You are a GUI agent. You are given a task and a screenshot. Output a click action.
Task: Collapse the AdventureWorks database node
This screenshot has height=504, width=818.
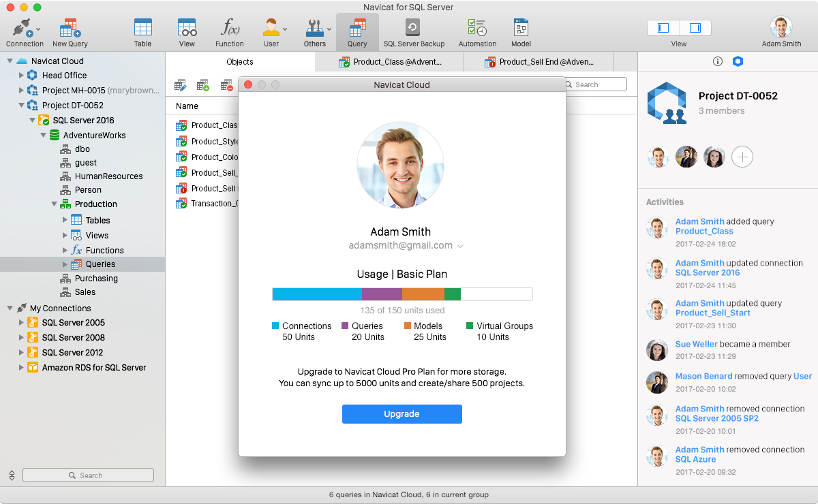coord(44,135)
